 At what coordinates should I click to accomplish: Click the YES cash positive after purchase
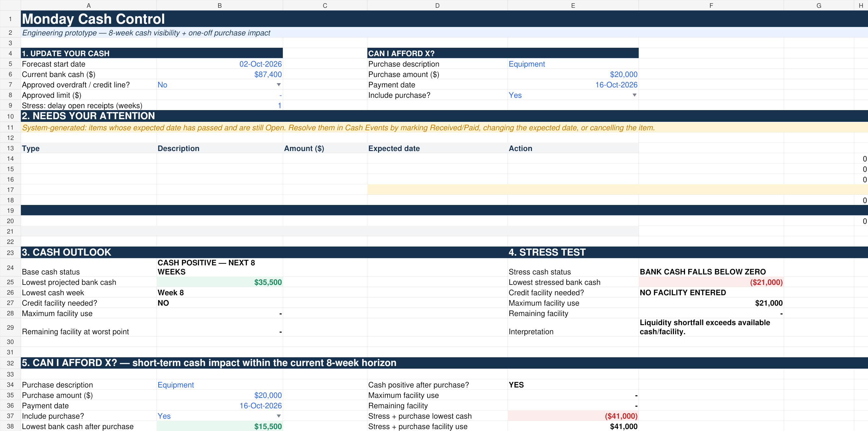click(x=516, y=385)
